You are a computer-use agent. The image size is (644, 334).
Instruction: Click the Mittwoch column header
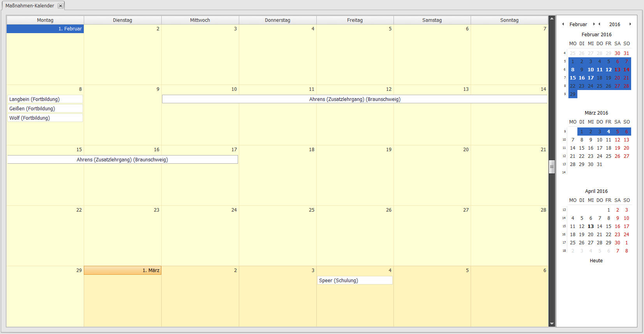[200, 20]
